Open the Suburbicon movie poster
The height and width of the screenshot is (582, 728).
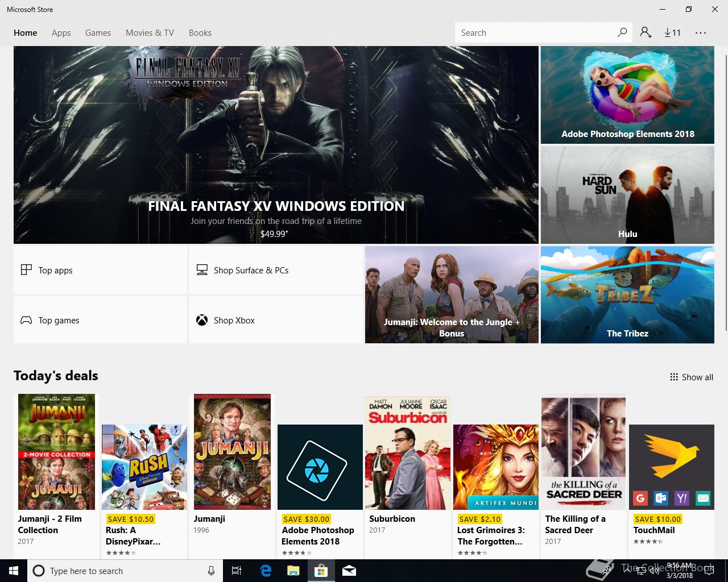click(408, 453)
